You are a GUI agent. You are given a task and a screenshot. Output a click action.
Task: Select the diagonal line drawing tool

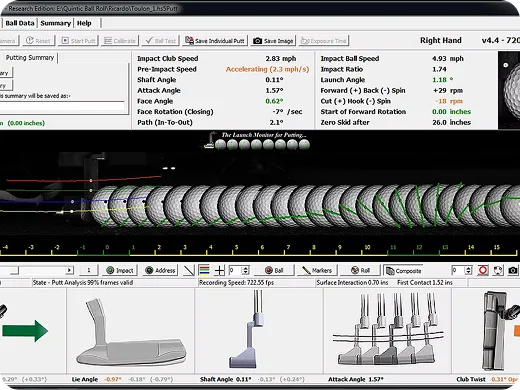coord(189,270)
